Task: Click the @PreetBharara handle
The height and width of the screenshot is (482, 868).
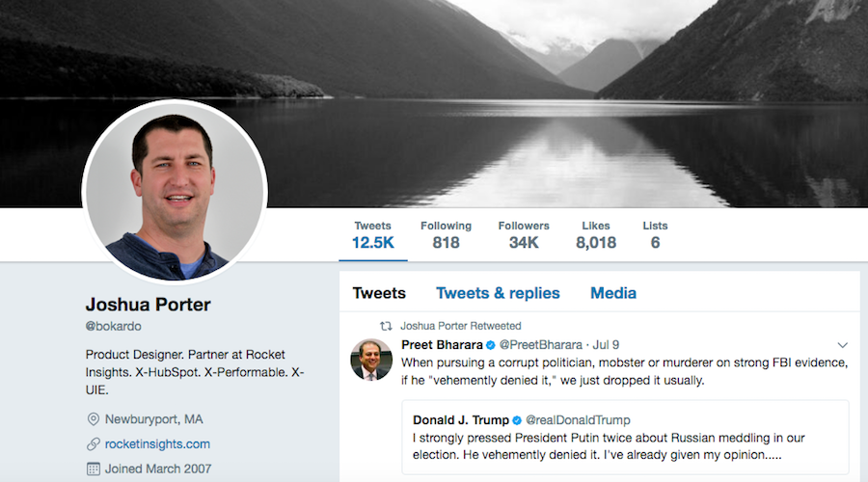Action: click(x=540, y=345)
